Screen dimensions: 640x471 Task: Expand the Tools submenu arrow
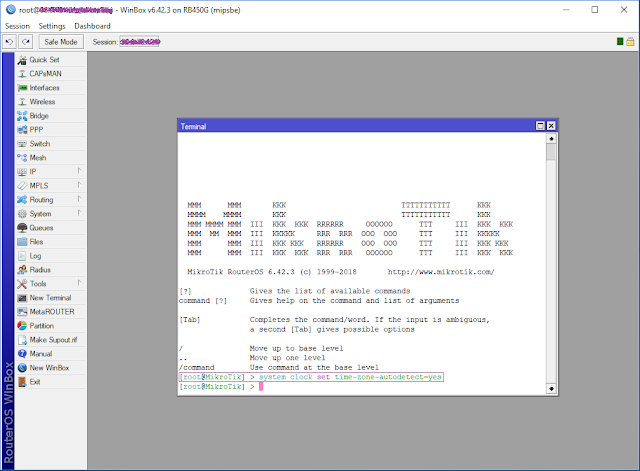point(80,283)
